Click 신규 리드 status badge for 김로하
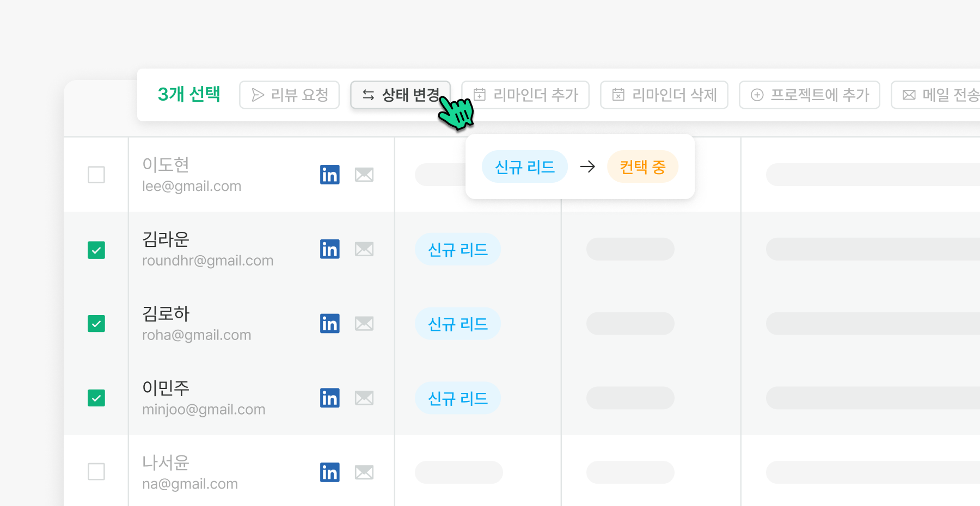This screenshot has height=506, width=980. tap(457, 324)
